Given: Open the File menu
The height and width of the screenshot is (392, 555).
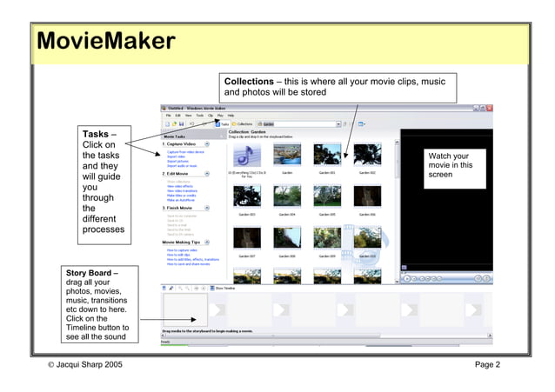Looking at the screenshot, I should [169, 116].
